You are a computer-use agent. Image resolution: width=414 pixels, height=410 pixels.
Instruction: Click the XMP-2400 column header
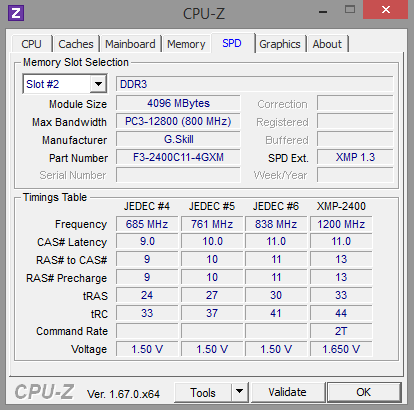(341, 206)
